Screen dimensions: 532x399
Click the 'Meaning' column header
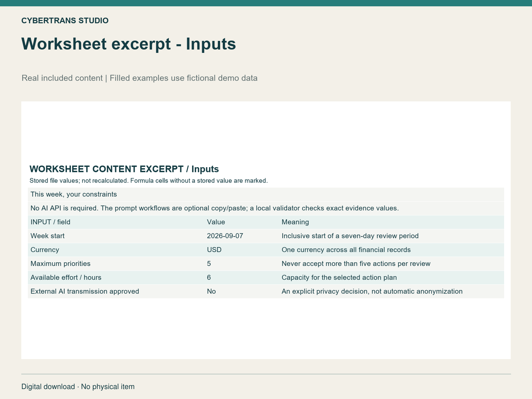coord(295,222)
